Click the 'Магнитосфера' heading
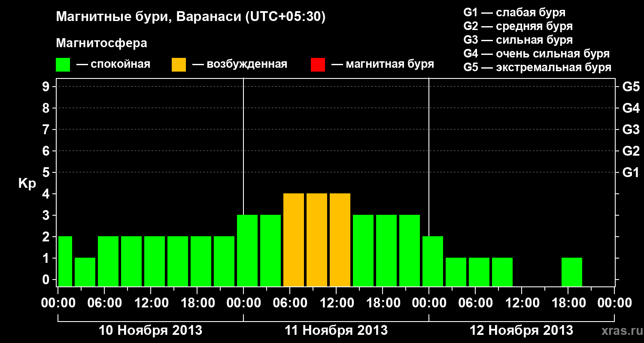 point(101,43)
